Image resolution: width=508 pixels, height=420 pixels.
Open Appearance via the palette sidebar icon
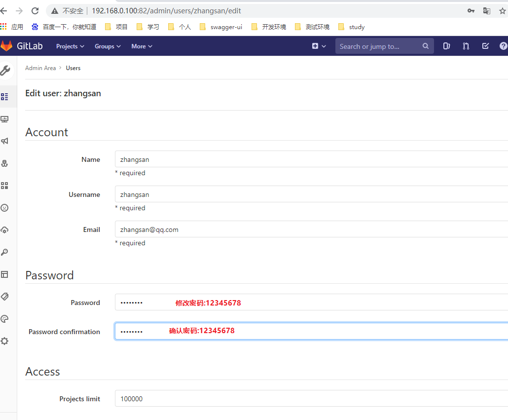7,319
